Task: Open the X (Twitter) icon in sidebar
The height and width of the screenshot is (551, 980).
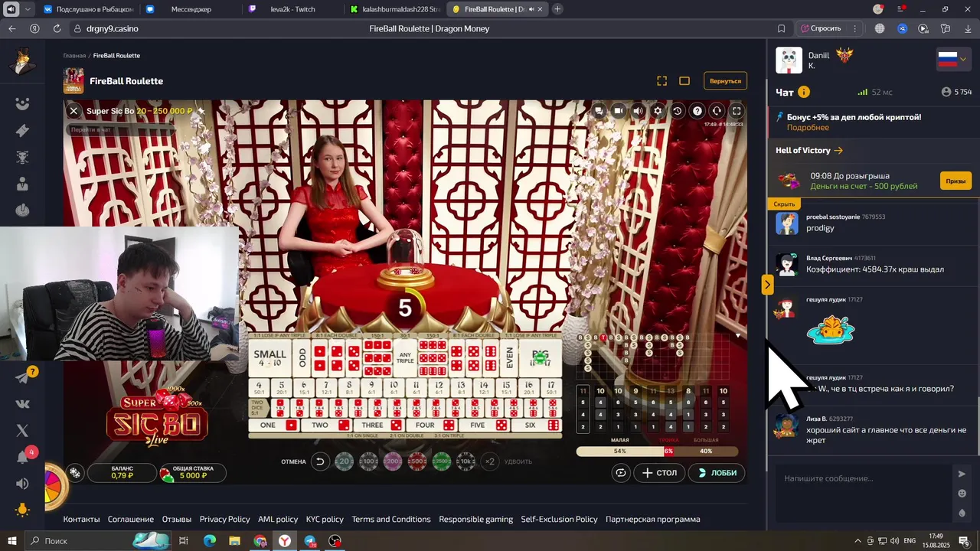Action: (x=22, y=431)
